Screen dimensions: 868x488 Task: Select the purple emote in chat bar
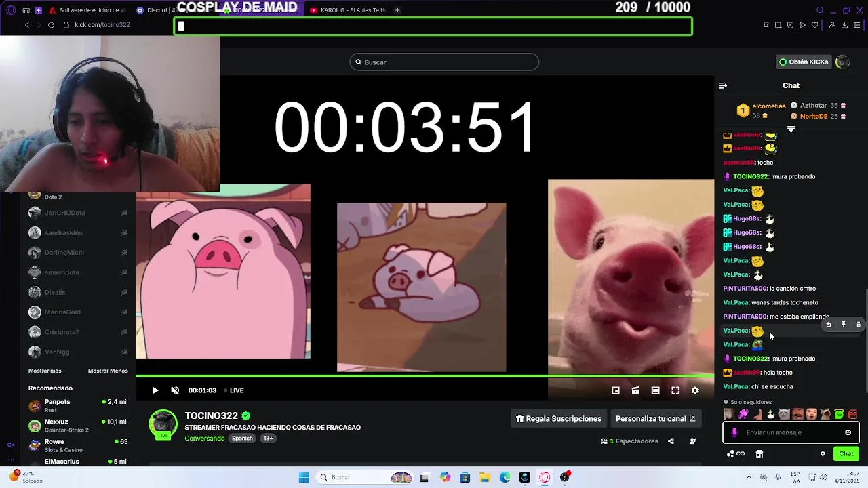[743, 414]
